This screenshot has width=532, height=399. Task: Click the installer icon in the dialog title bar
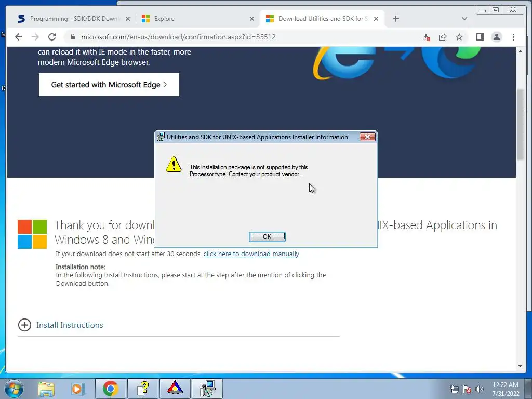[161, 137]
